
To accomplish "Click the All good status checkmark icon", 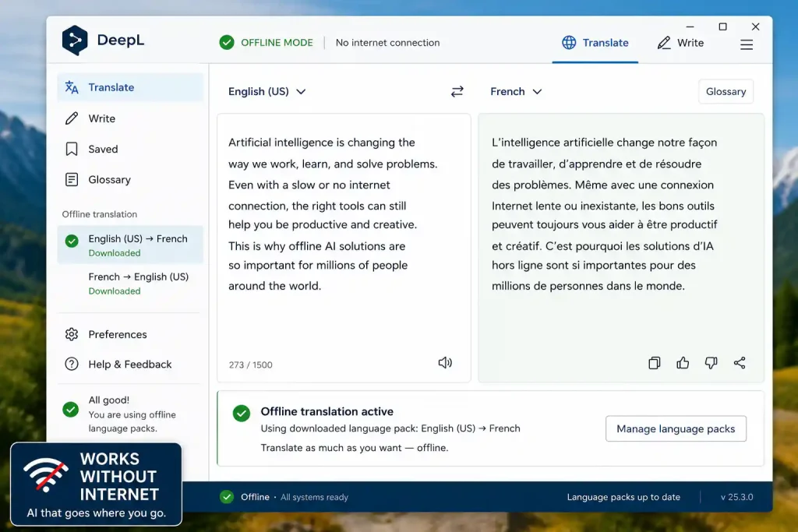I will coord(71,410).
